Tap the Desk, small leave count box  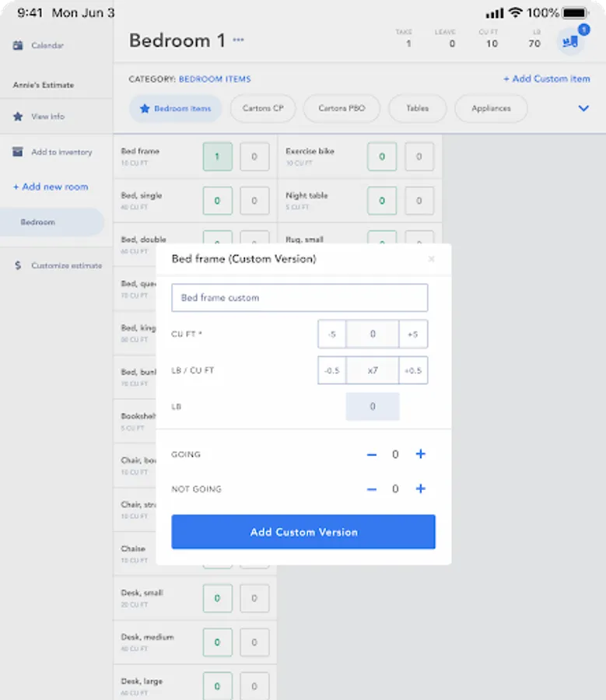(x=254, y=598)
